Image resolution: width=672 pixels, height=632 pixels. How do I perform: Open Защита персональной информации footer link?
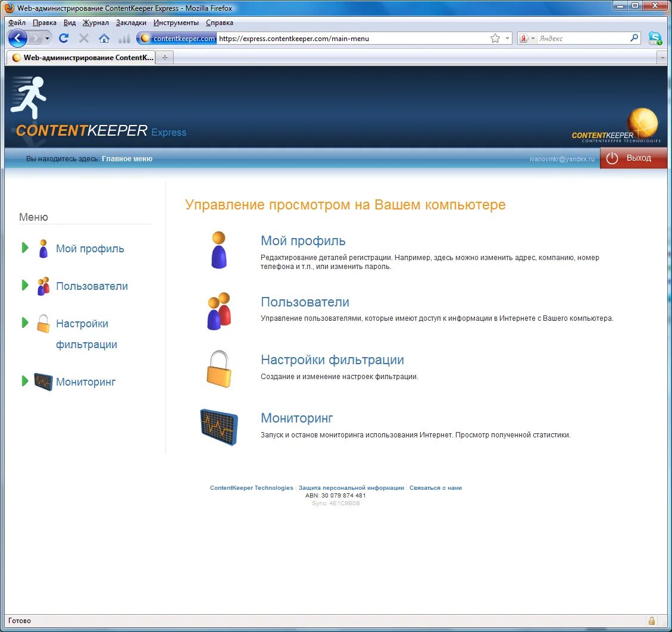(x=351, y=487)
